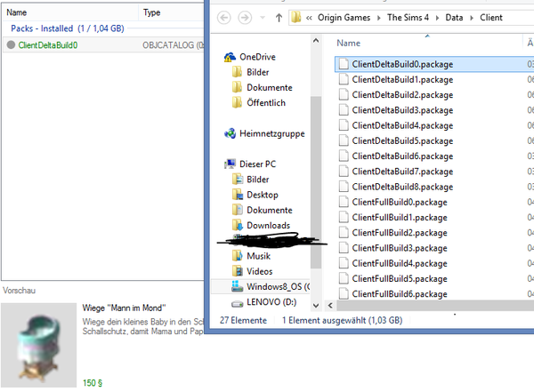Select ClientDeltaBuild0 row in background window
534x392 pixels.
(x=103, y=45)
